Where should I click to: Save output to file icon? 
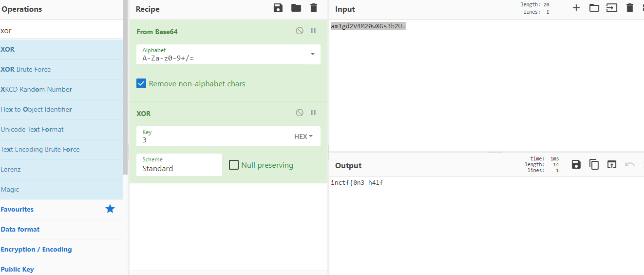576,164
